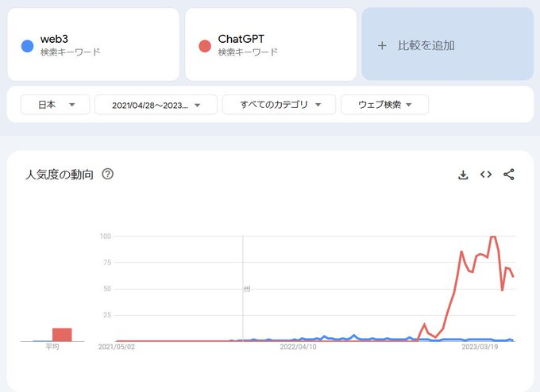Click the 2023/03/19 axis date label
The height and width of the screenshot is (392, 540).
pos(480,347)
